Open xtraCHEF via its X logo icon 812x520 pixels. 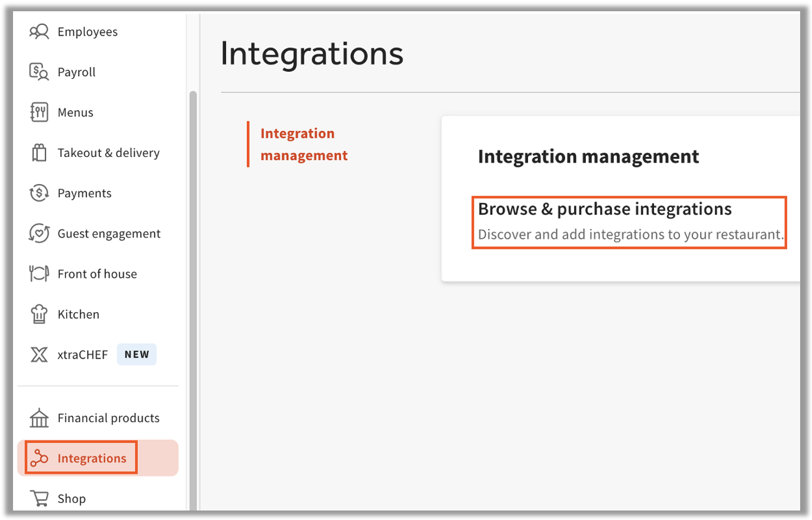pos(38,355)
